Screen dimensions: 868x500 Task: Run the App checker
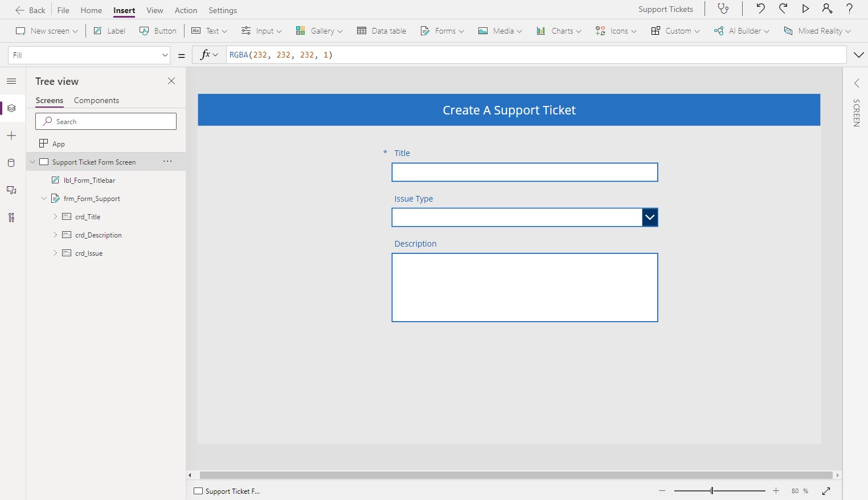tap(723, 9)
